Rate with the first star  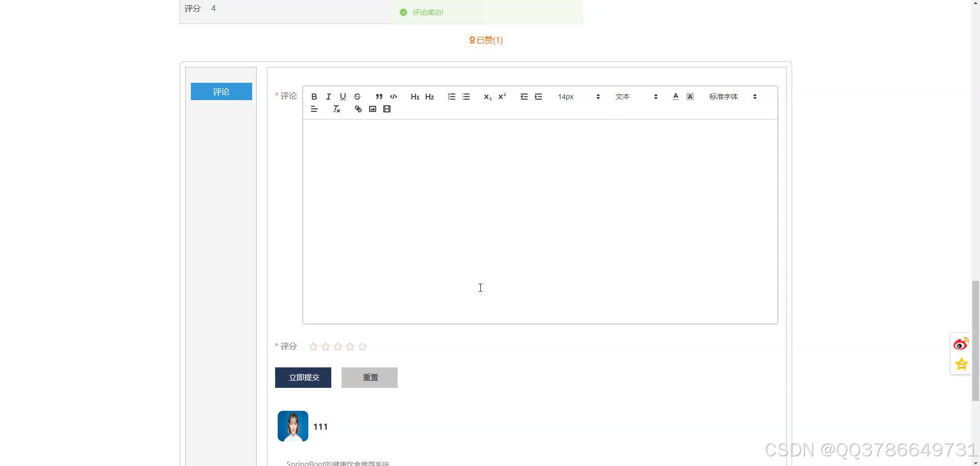[x=313, y=347]
